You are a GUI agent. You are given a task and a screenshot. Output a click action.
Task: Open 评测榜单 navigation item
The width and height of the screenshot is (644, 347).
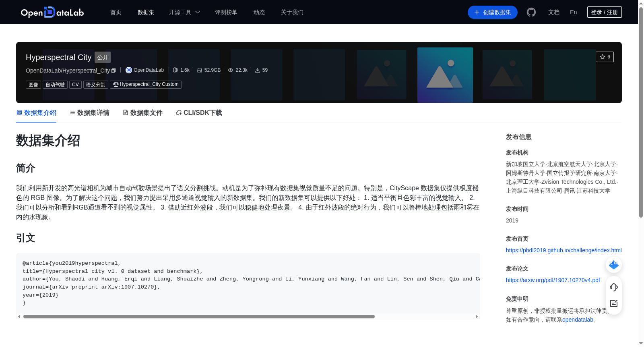point(226,12)
